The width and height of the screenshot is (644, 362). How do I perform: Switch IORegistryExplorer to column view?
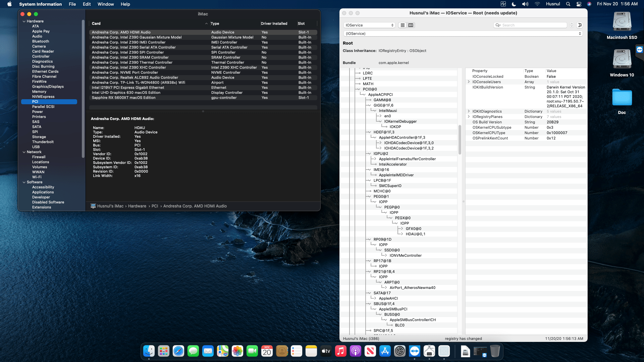pyautogui.click(x=411, y=25)
